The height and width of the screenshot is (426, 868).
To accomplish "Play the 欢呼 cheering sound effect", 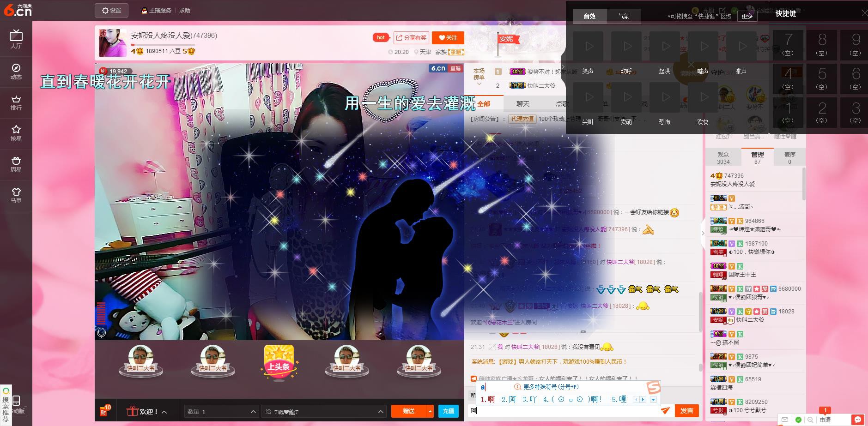I will coord(626,47).
